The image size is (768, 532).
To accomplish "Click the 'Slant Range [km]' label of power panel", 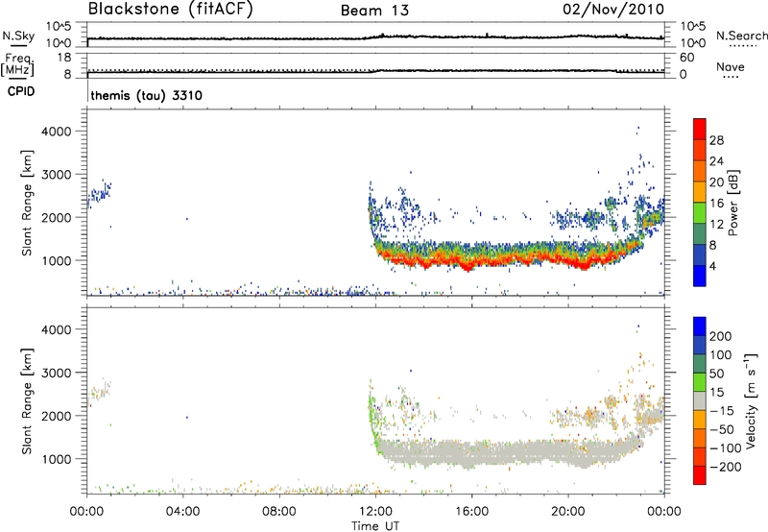I will click(27, 203).
